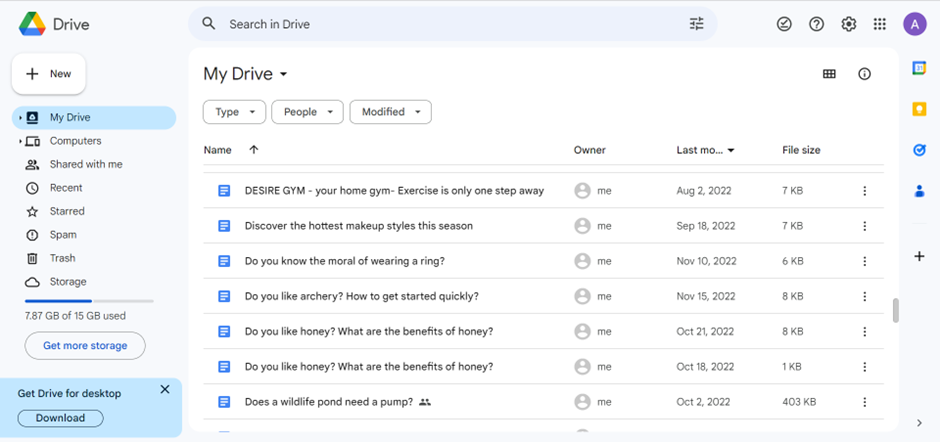The height and width of the screenshot is (442, 940).
Task: Open Help menu question mark icon
Action: [x=817, y=24]
